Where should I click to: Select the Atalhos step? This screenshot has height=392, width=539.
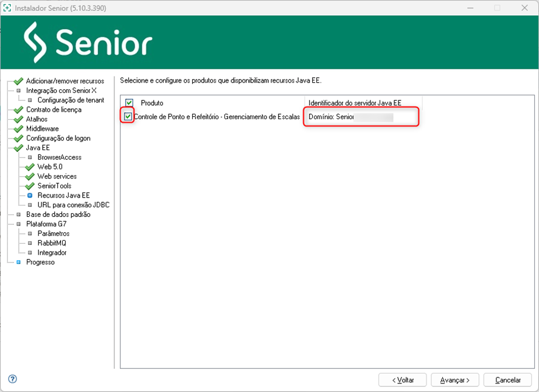pyautogui.click(x=37, y=119)
